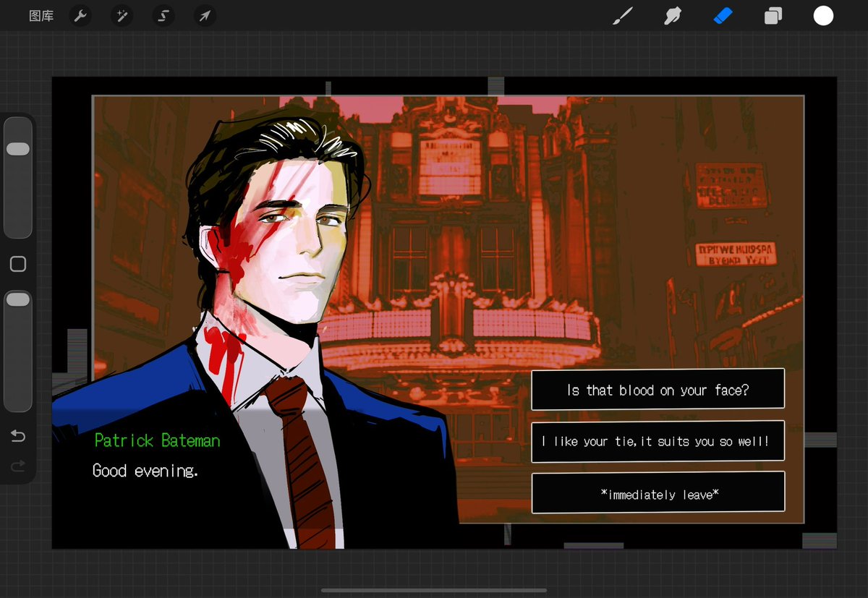868x598 pixels.
Task: Choose the "*immediately leave*" dialogue option
Action: click(658, 493)
